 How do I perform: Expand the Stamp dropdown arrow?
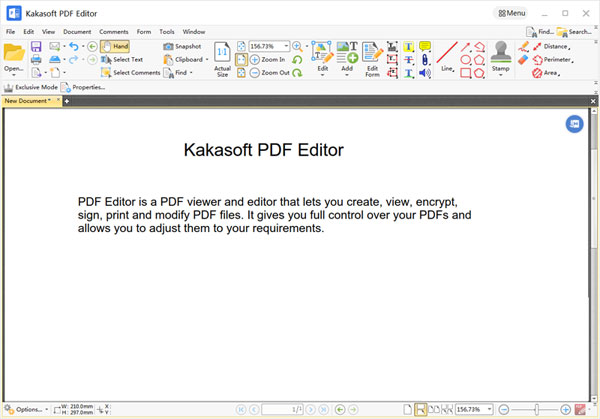[501, 75]
